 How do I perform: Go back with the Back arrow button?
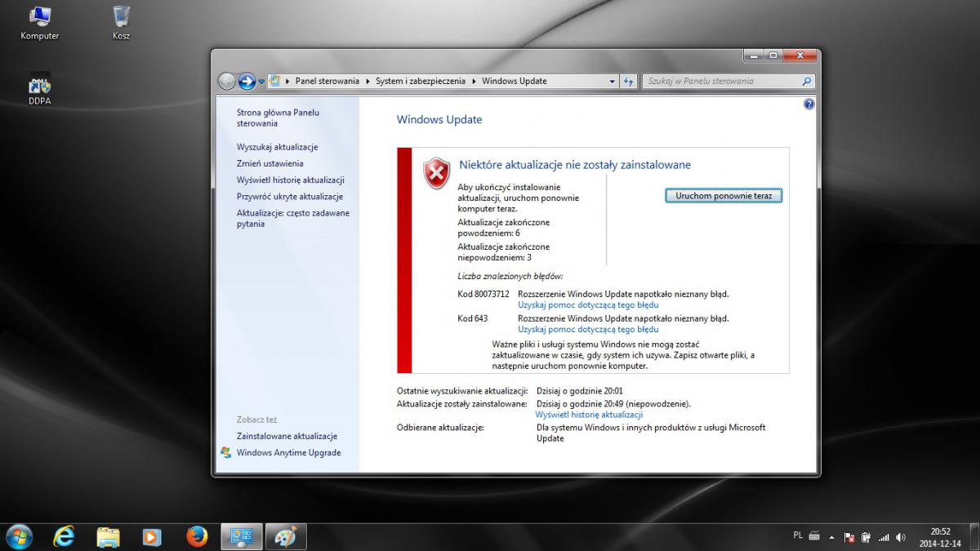[227, 81]
